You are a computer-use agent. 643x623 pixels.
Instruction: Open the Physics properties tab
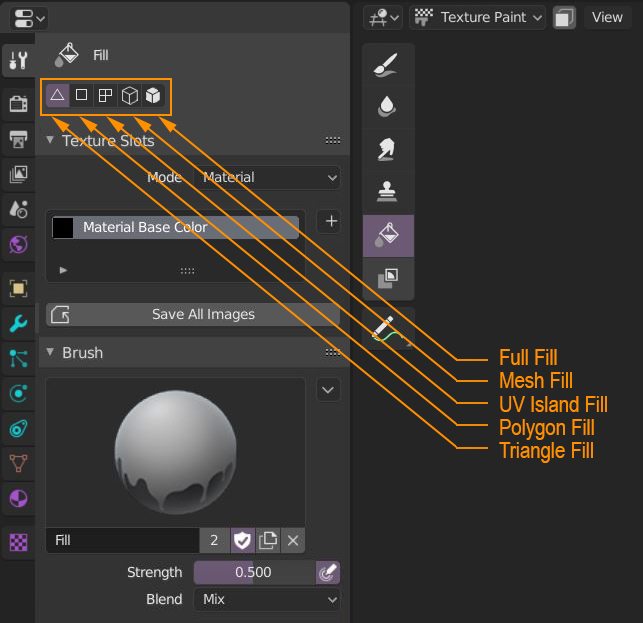[x=18, y=394]
